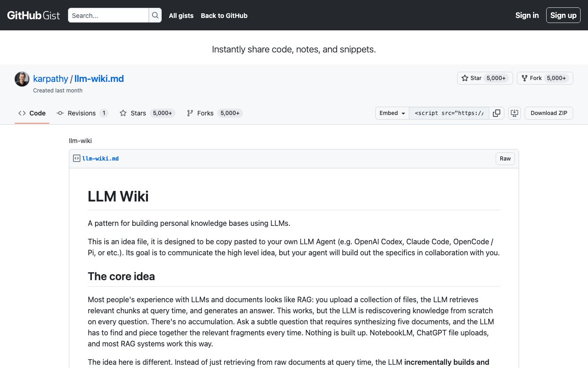Click the code file icon beside llm-wiki.md

[x=77, y=158]
